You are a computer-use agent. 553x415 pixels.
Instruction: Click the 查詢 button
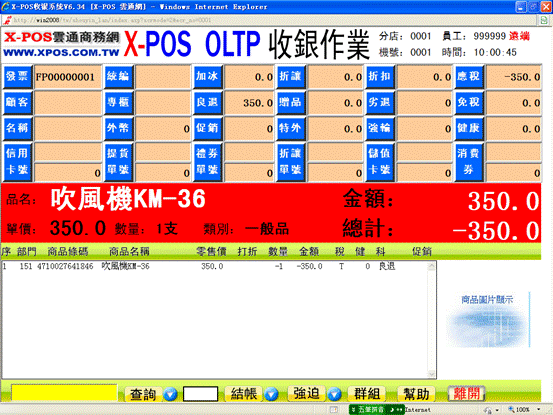(143, 394)
